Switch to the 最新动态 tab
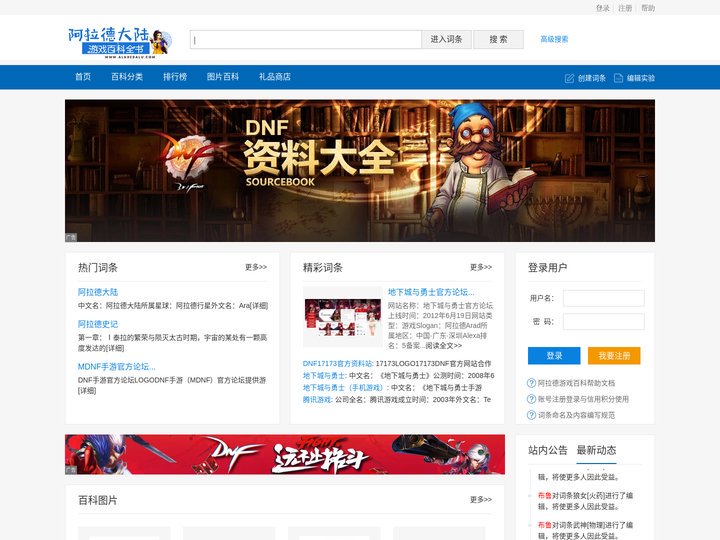Image resolution: width=720 pixels, height=540 pixels. pos(596,450)
